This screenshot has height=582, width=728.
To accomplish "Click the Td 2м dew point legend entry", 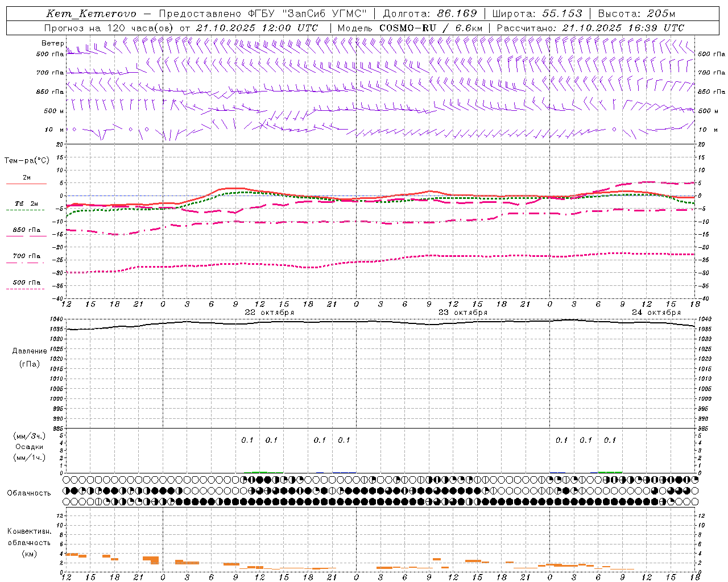I will [27, 203].
